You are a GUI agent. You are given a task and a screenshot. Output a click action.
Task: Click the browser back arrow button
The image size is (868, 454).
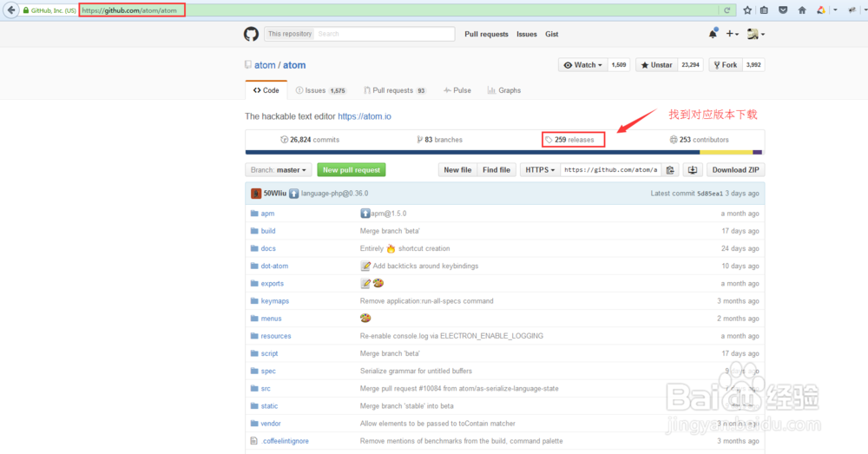11,10
